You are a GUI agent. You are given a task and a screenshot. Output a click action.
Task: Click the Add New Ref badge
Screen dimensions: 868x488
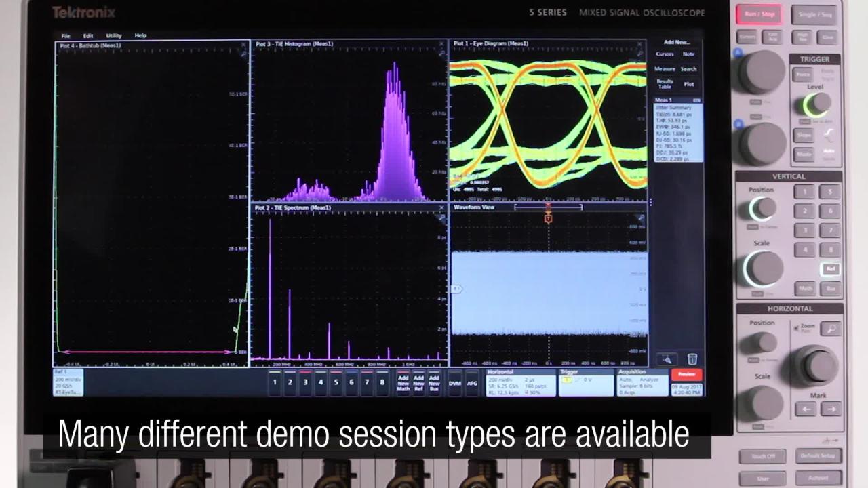click(419, 383)
